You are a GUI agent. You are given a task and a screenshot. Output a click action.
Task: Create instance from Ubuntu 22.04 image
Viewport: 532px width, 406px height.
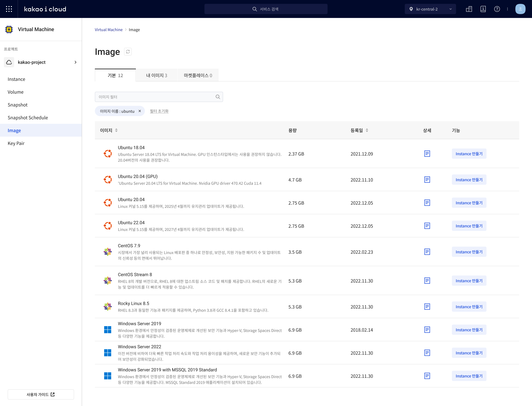[469, 226]
